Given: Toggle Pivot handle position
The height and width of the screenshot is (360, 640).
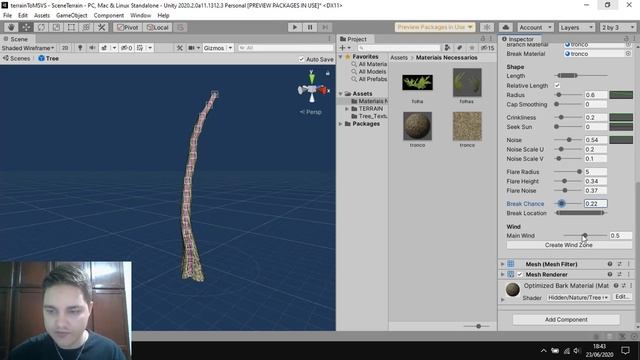Looking at the screenshot, I should pos(128,27).
